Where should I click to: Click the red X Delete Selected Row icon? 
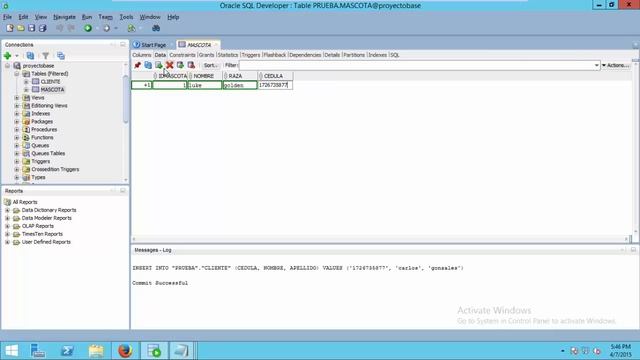[x=169, y=65]
